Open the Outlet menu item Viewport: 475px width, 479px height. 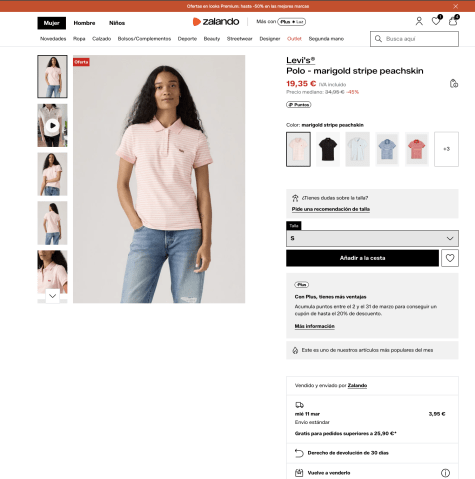(x=294, y=39)
